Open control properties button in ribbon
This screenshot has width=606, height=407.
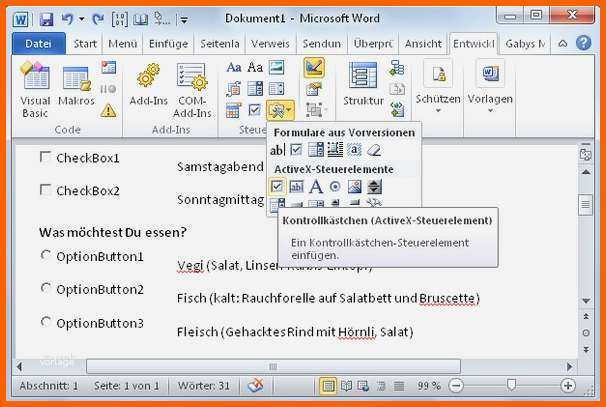click(314, 89)
